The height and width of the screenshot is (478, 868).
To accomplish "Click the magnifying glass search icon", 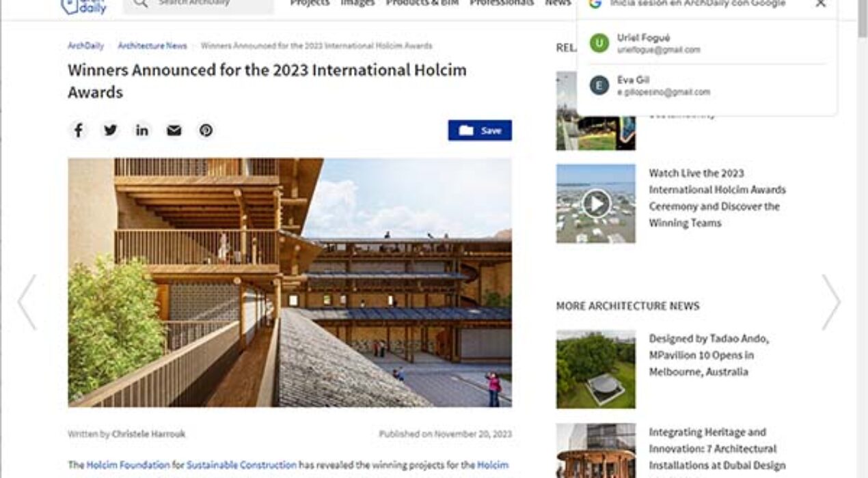I will click(x=140, y=3).
